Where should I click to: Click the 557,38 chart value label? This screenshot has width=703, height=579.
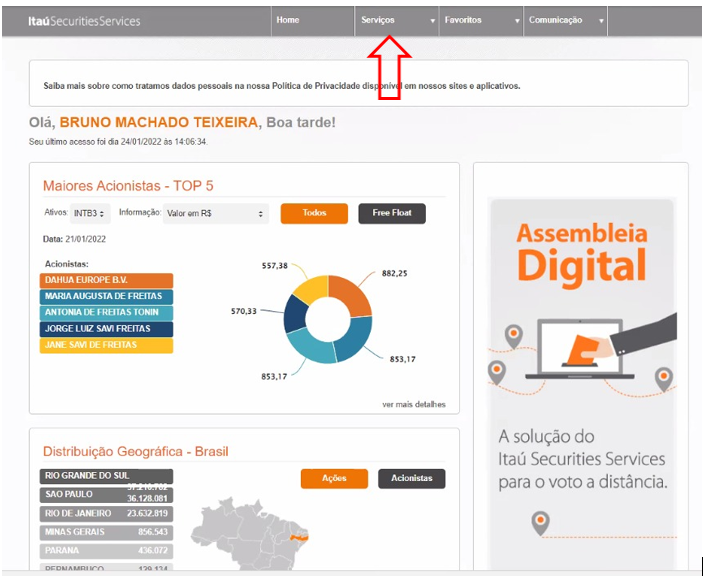[x=275, y=266]
